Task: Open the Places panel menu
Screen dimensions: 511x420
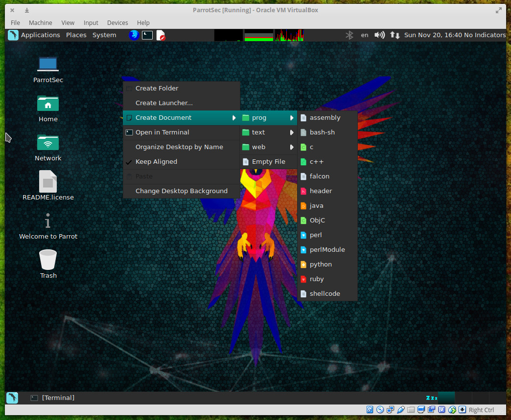Action: [x=76, y=35]
